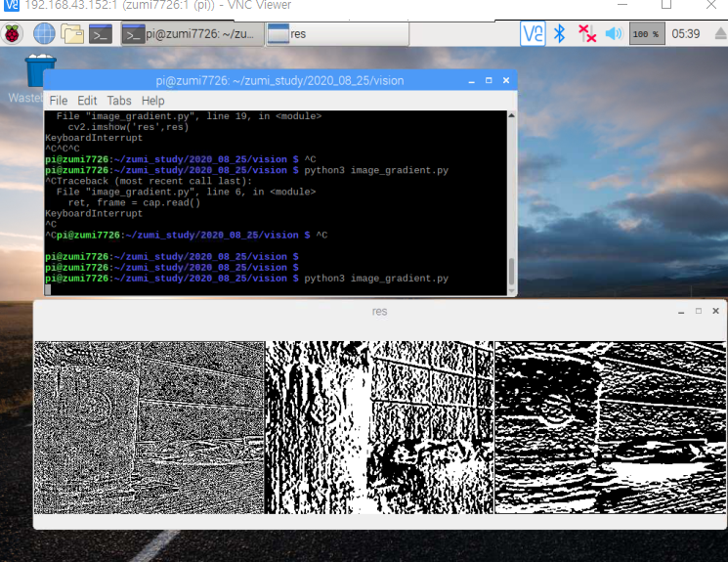Click "ret, frame = cap.read()" terminal line
728x562 pixels.
click(134, 202)
